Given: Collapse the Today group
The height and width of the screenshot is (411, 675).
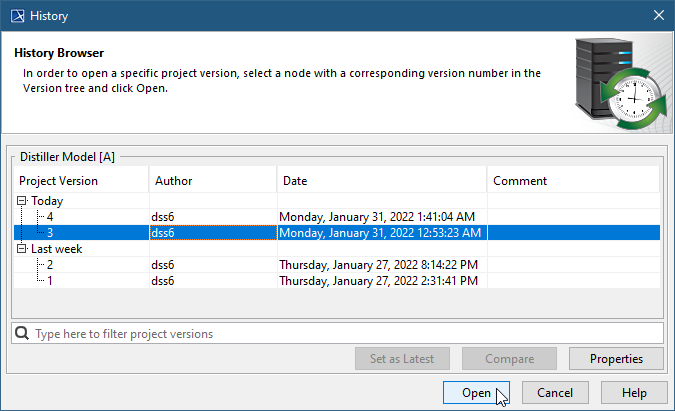Looking at the screenshot, I should tap(22, 201).
